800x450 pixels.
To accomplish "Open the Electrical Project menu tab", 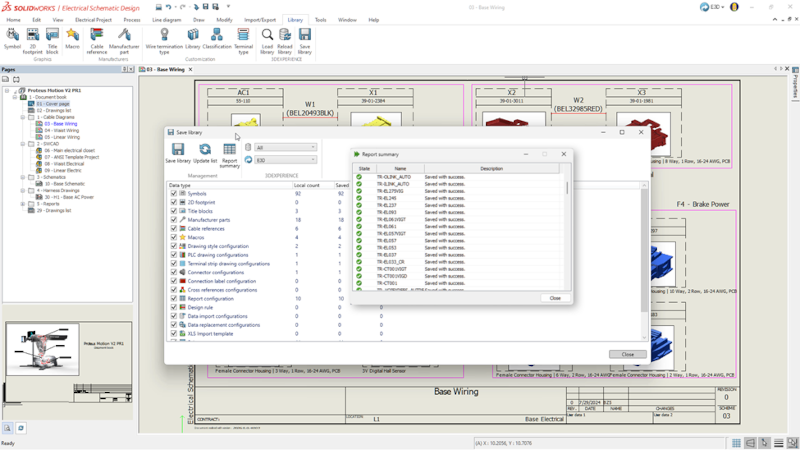I will point(93,20).
